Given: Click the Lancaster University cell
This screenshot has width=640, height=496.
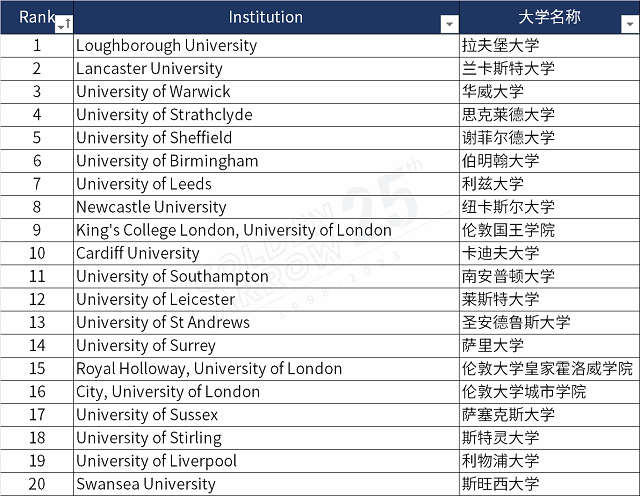Looking at the screenshot, I should [266, 69].
